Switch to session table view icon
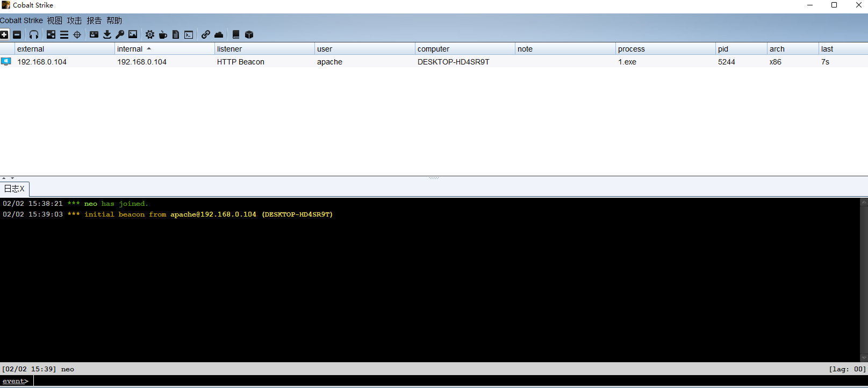The width and height of the screenshot is (868, 388). 64,34
